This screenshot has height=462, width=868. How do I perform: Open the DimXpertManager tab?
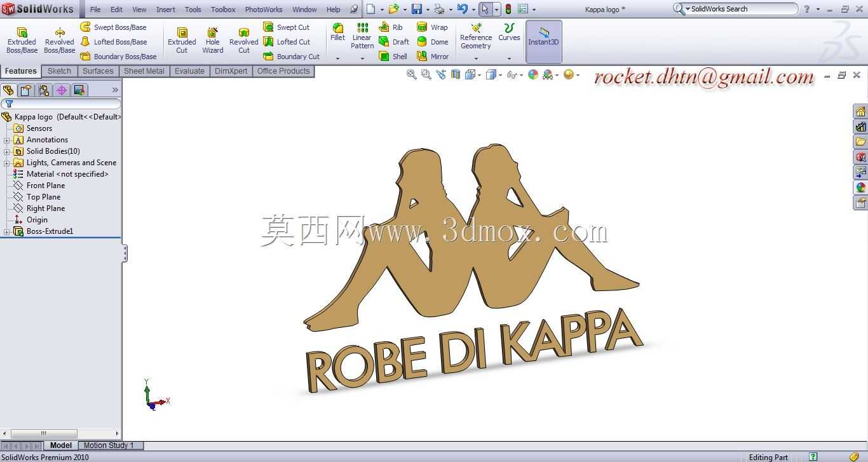62,90
